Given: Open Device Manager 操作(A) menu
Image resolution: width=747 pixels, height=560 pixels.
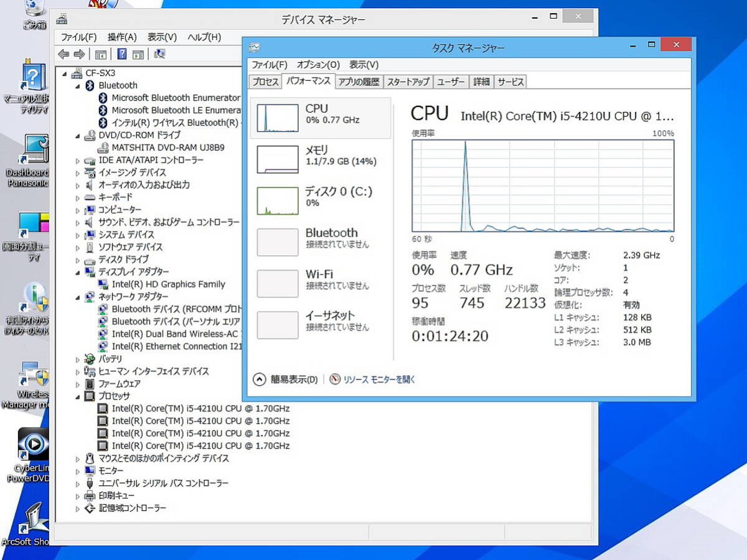Looking at the screenshot, I should pos(122,37).
